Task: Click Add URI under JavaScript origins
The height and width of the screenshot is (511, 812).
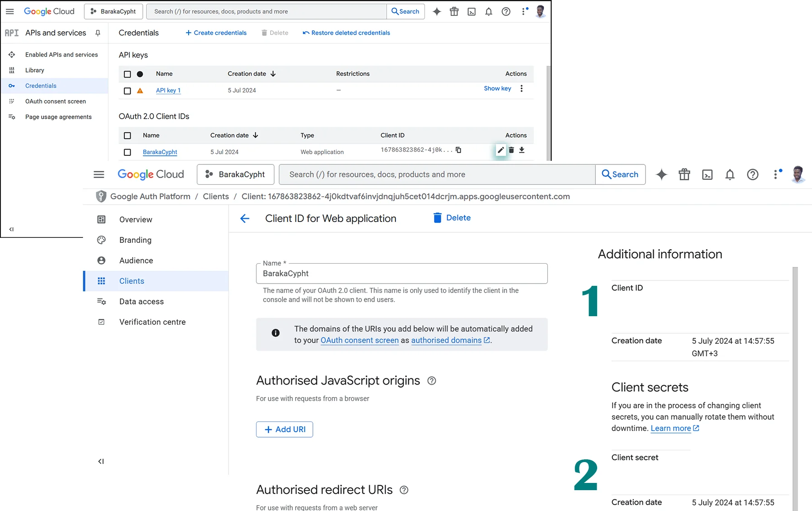Action: point(285,429)
